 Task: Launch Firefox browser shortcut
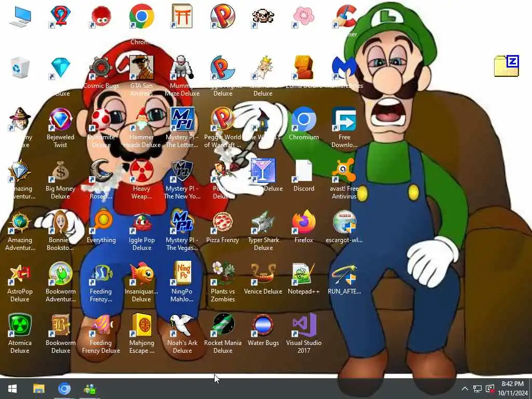(303, 222)
